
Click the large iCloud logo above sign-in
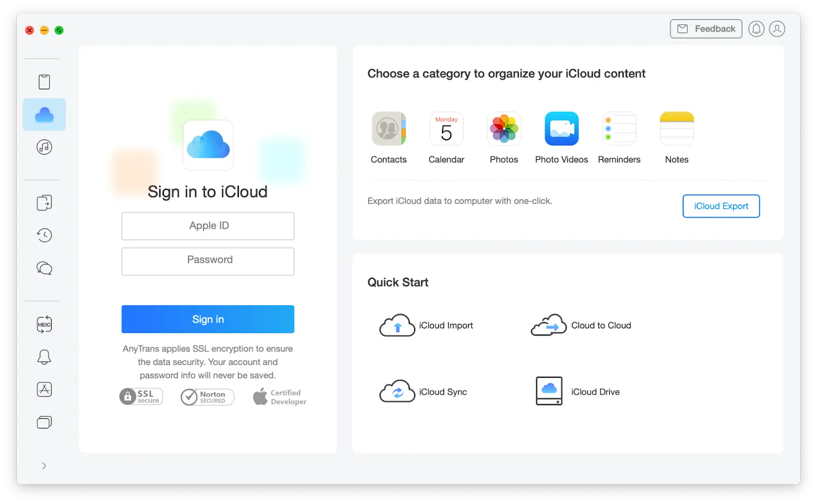208,145
